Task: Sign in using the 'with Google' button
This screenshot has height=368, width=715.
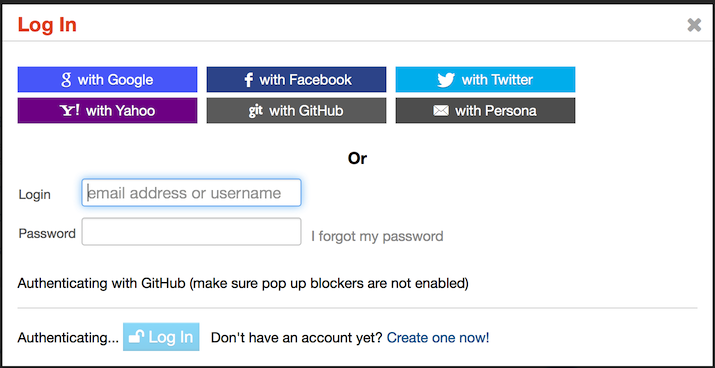Action: [108, 79]
